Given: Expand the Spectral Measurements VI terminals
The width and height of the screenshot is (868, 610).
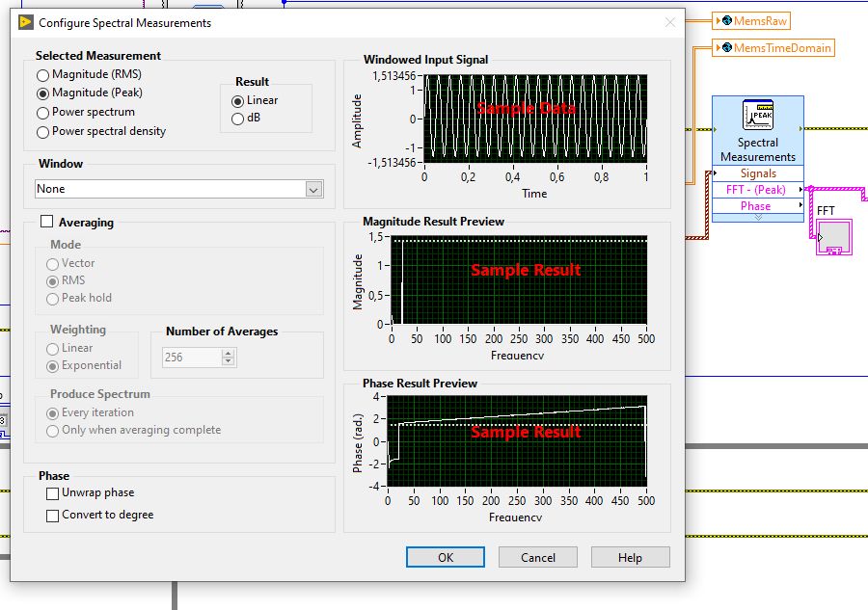Looking at the screenshot, I should (x=758, y=218).
